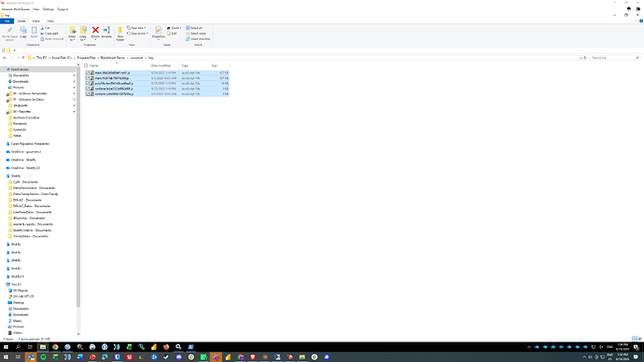Go up one folder level
This screenshot has width=644, height=362.
23,58
